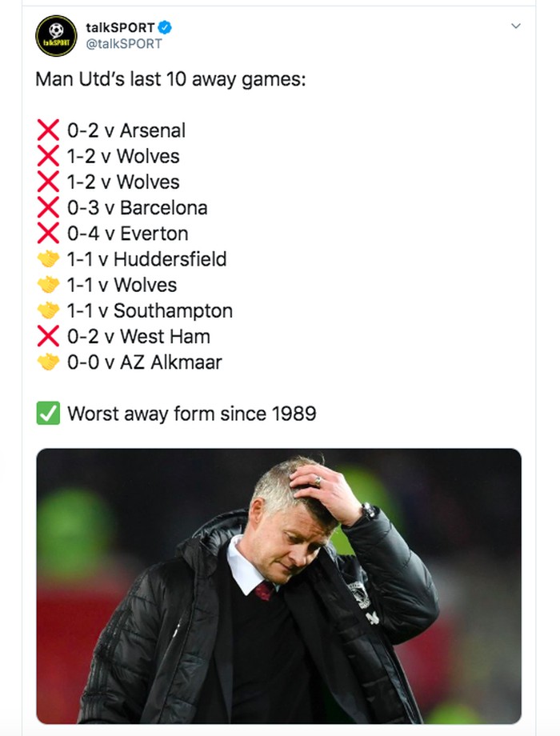This screenshot has width=560, height=736.
Task: Click the '0-0 v AZ Alkmaar' text
Action: coord(144,362)
